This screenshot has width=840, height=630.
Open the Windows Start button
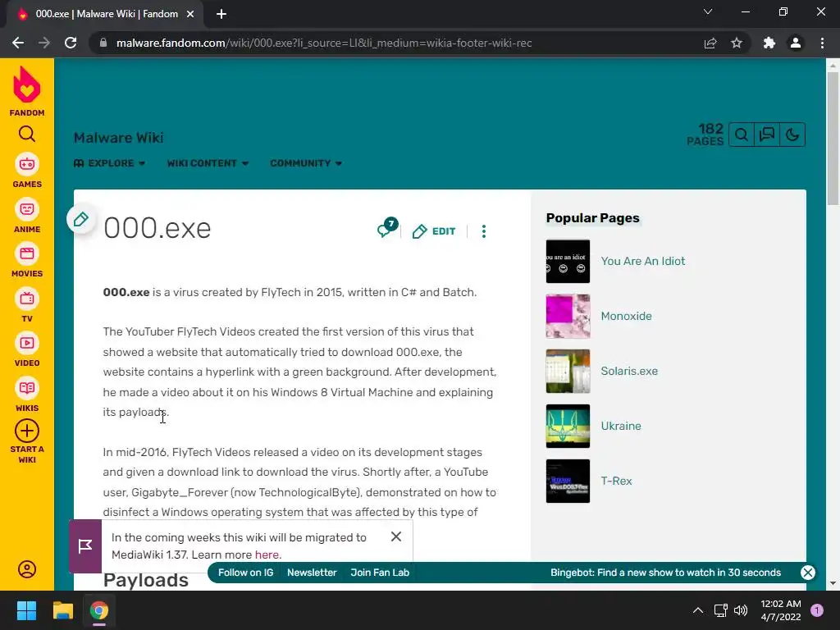point(26,610)
